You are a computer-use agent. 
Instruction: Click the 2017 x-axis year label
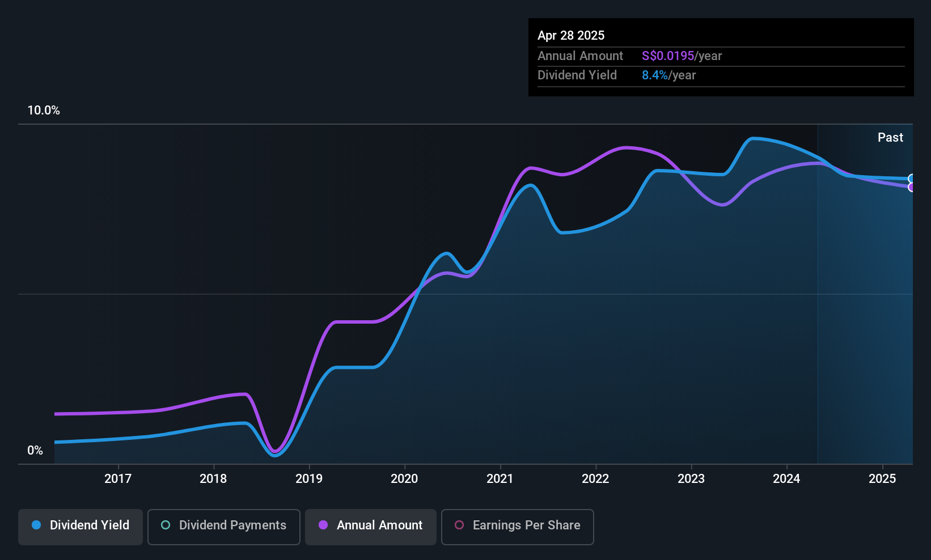pos(118,479)
